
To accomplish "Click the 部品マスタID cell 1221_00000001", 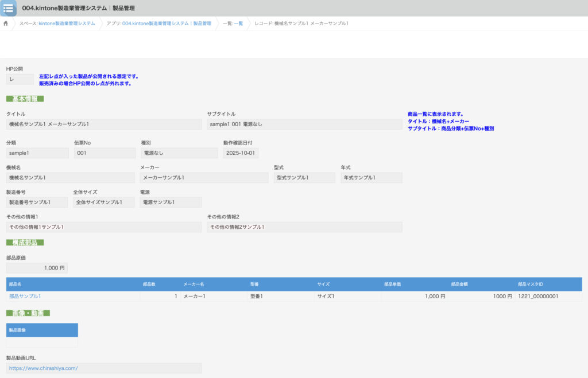I will point(539,297).
